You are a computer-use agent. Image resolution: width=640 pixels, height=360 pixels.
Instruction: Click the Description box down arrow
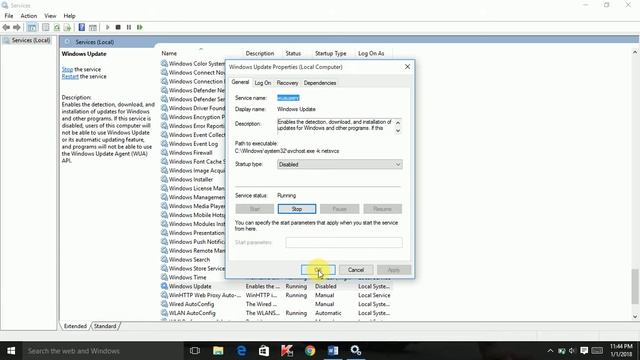pos(398,131)
